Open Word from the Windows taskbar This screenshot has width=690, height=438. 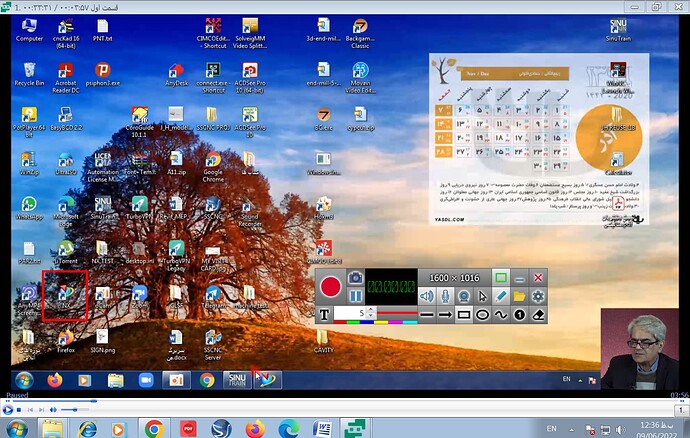click(x=322, y=429)
